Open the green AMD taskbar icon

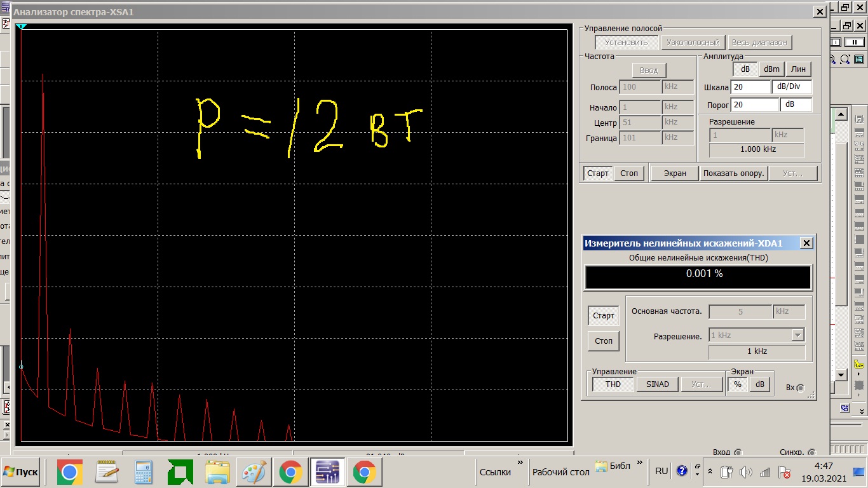[x=180, y=472]
